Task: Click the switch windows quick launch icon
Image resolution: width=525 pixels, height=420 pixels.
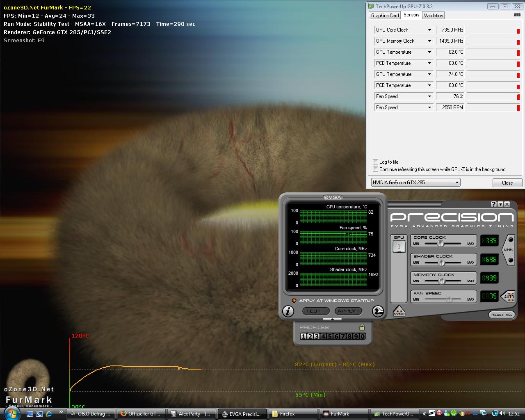Action: tap(39, 414)
